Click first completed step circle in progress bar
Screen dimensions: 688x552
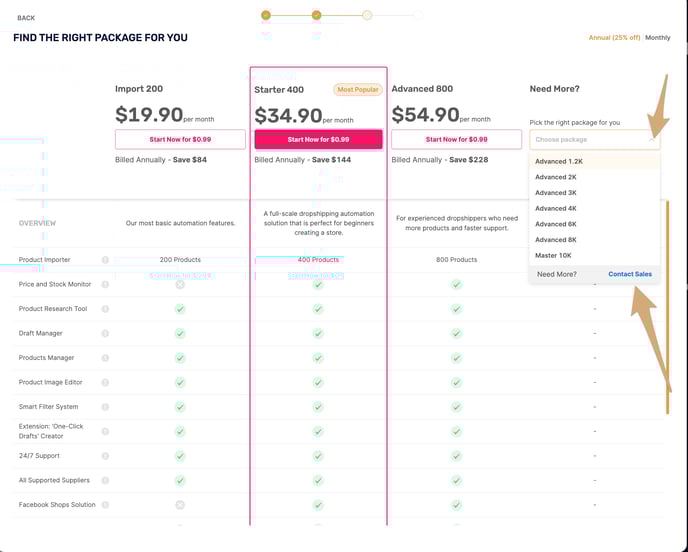266,15
